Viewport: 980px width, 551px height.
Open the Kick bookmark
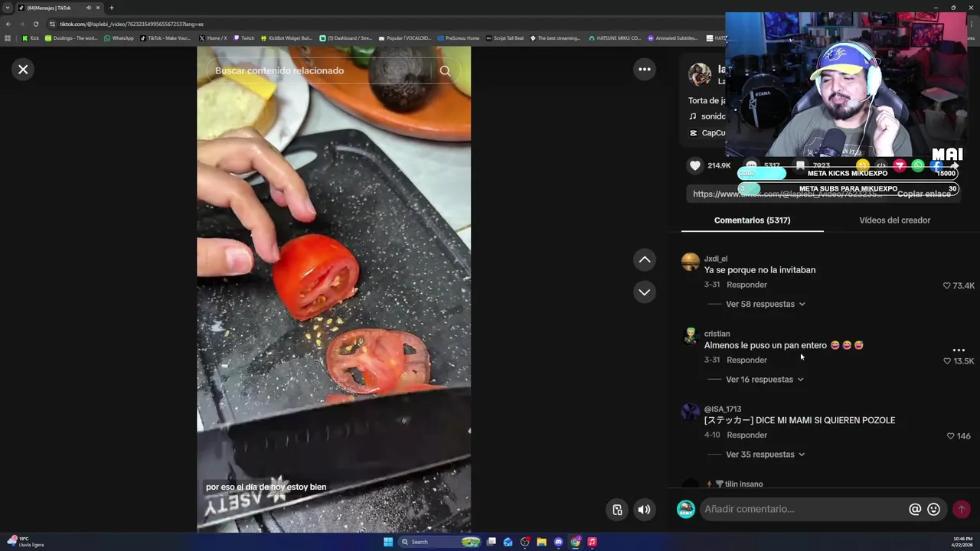point(31,38)
